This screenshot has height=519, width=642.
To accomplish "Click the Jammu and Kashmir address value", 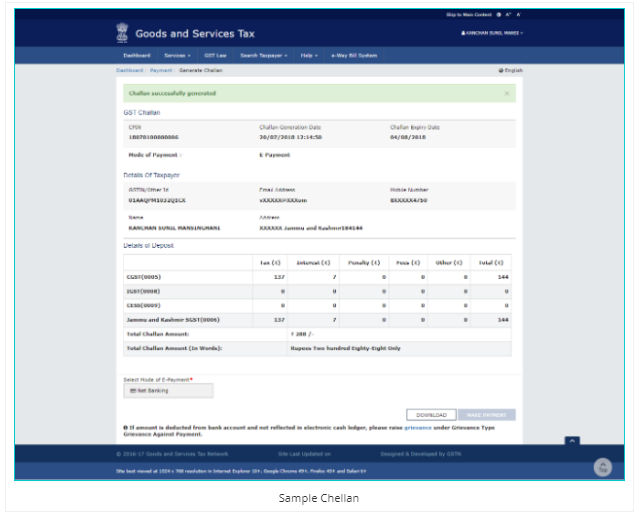I will 311,228.
